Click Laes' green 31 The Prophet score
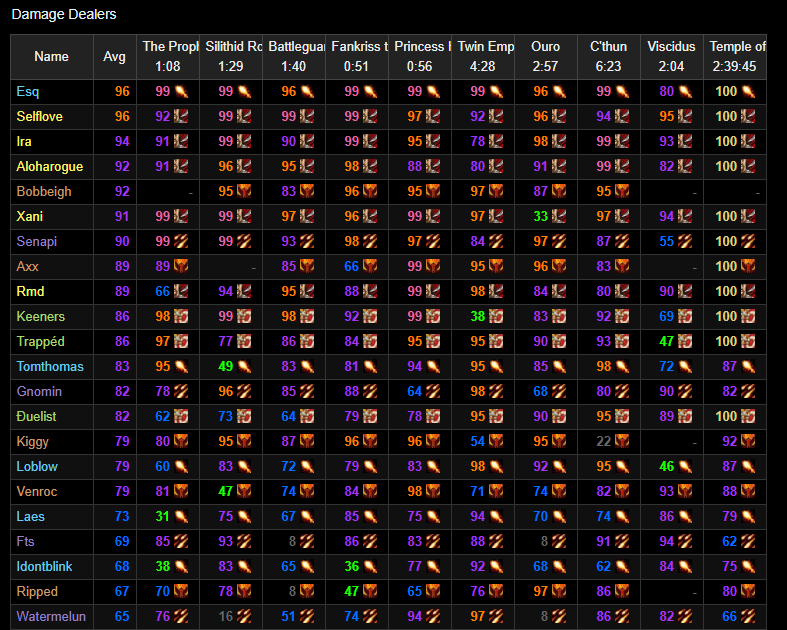 [x=163, y=516]
